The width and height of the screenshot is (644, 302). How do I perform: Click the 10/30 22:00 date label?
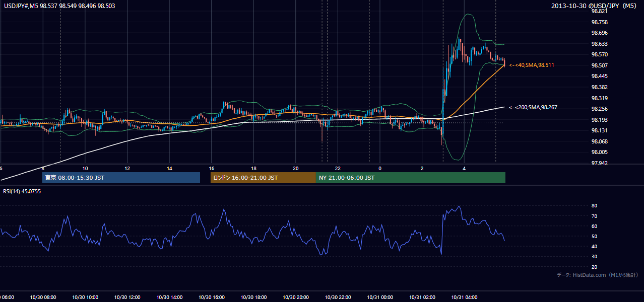point(338,297)
